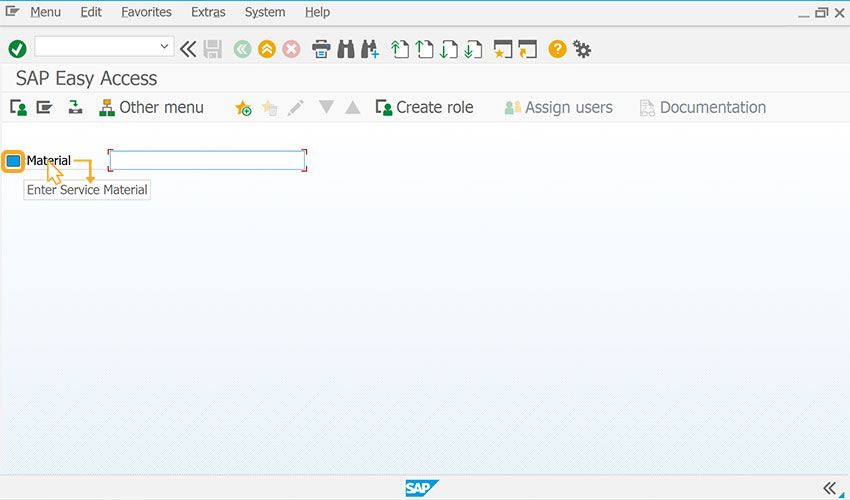This screenshot has height=500, width=850.
Task: Collapse command field with double chevron
Action: coord(188,49)
